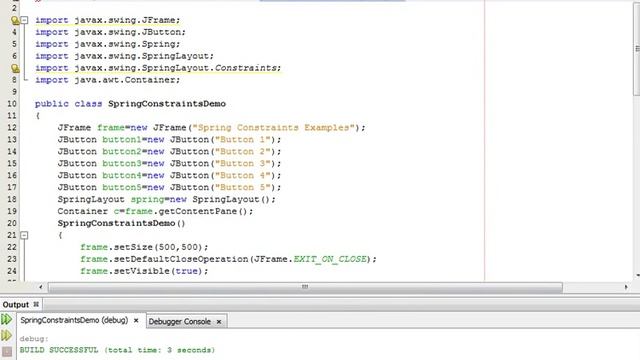This screenshot has height=360, width=640.
Task: Select the Output panel title
Action: click(16, 305)
